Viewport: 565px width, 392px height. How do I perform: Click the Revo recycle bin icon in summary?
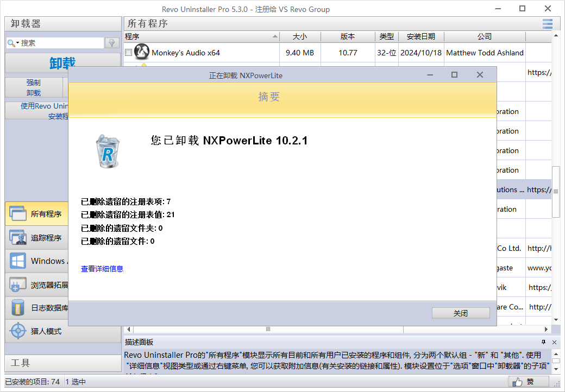click(108, 151)
